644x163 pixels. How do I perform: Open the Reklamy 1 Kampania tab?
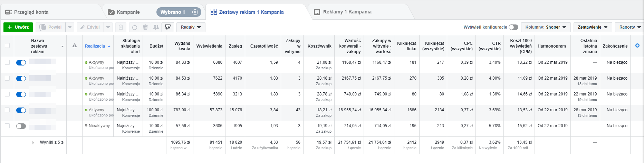(x=343, y=12)
